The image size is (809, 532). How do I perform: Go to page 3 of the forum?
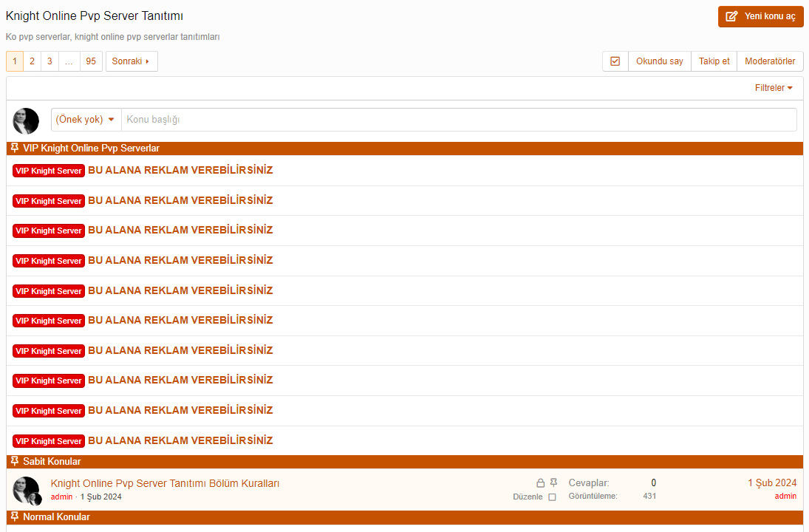[50, 61]
